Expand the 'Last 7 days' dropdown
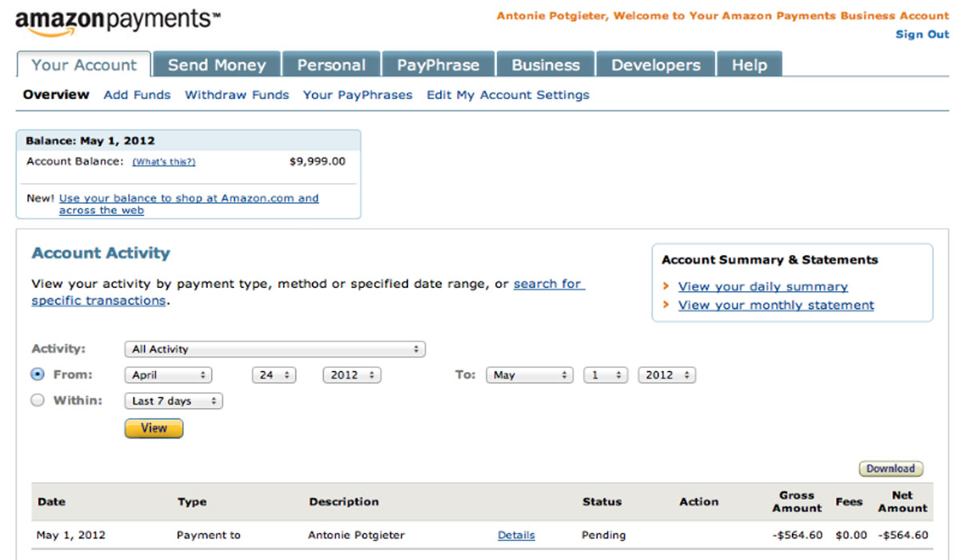 (x=174, y=402)
